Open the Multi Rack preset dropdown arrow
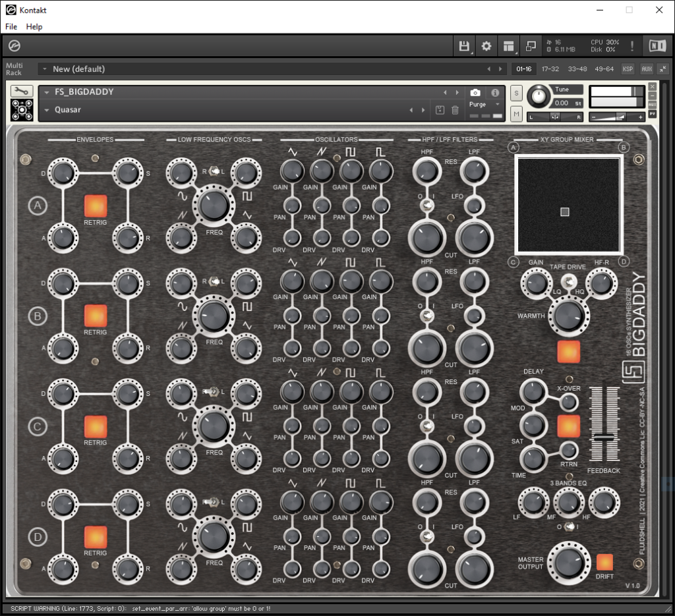This screenshot has height=616, width=675. pyautogui.click(x=44, y=69)
